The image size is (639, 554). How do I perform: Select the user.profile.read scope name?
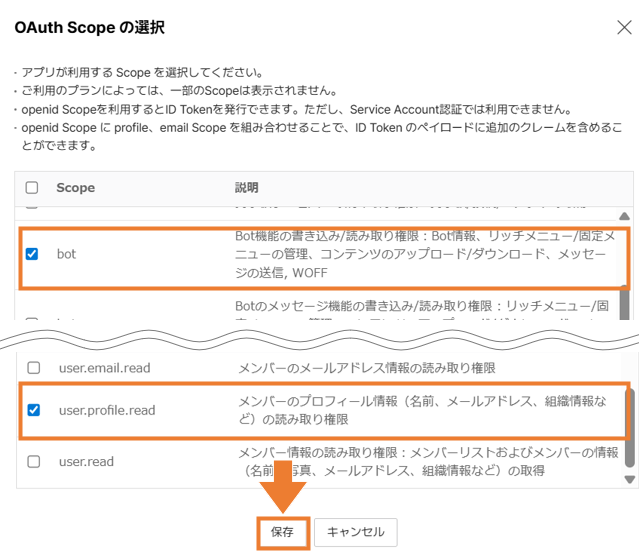pyautogui.click(x=107, y=410)
